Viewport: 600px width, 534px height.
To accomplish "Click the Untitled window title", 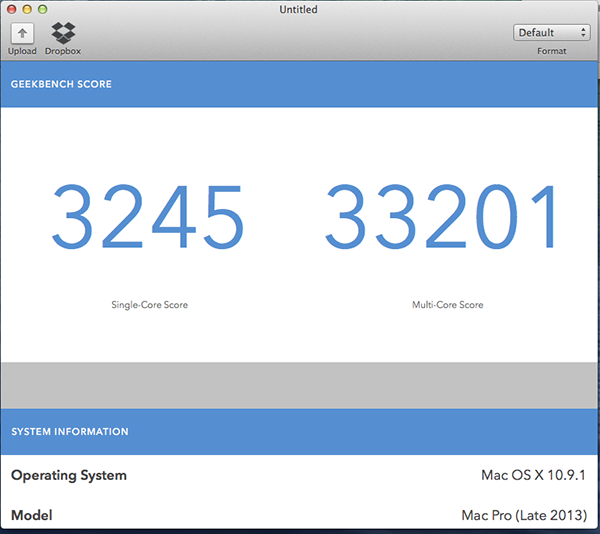I will coord(298,9).
